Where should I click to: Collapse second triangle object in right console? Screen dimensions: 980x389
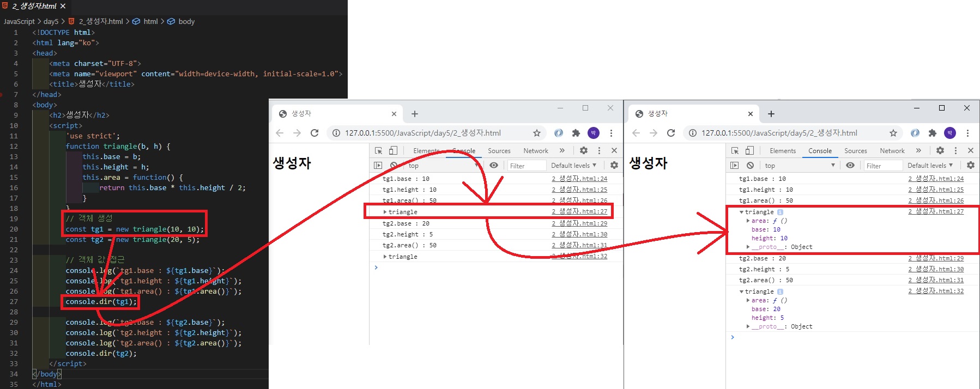tap(741, 291)
